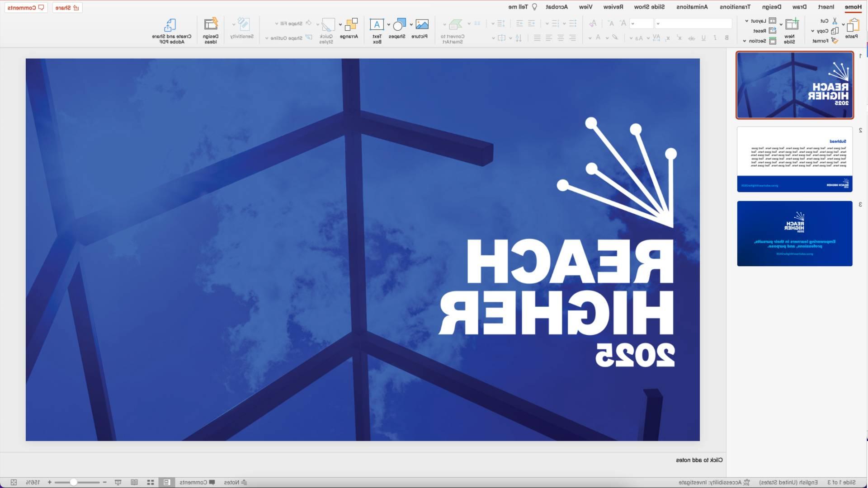Screen dimensions: 868x488
Task: Click the zoom in plus button
Action: (x=50, y=483)
